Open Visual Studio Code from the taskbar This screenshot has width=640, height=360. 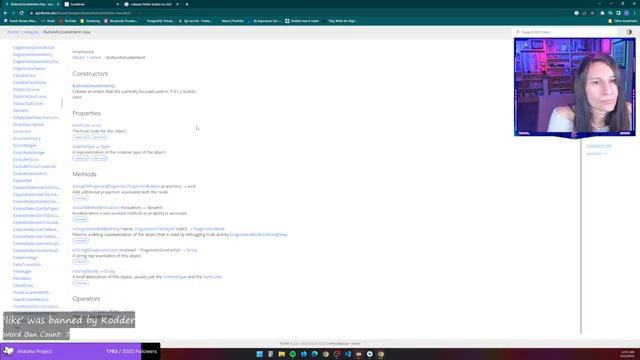(x=348, y=354)
